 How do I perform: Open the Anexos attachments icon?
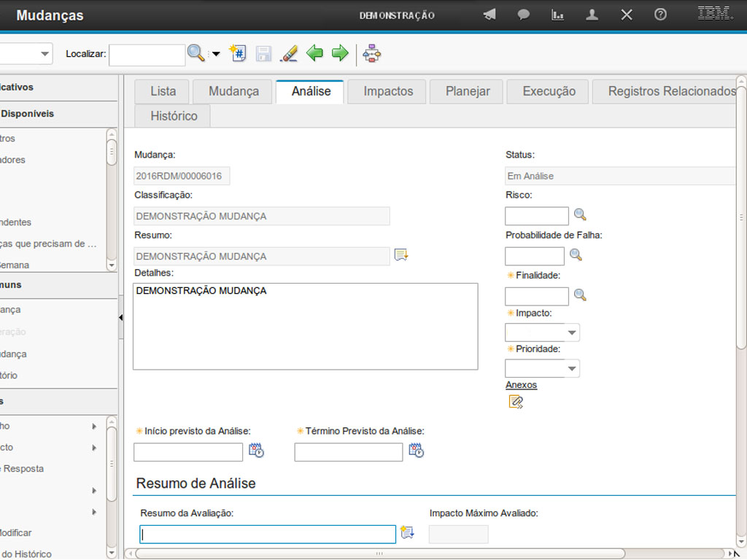point(516,401)
